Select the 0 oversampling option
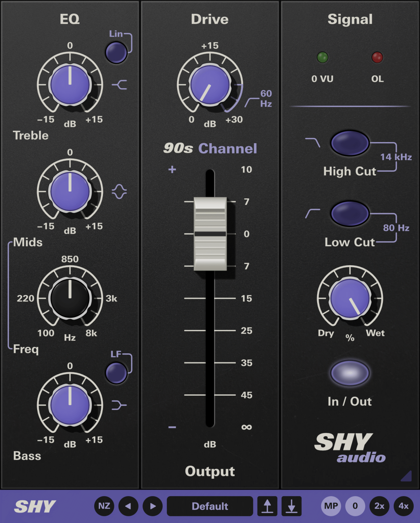420x523 pixels. point(355,506)
